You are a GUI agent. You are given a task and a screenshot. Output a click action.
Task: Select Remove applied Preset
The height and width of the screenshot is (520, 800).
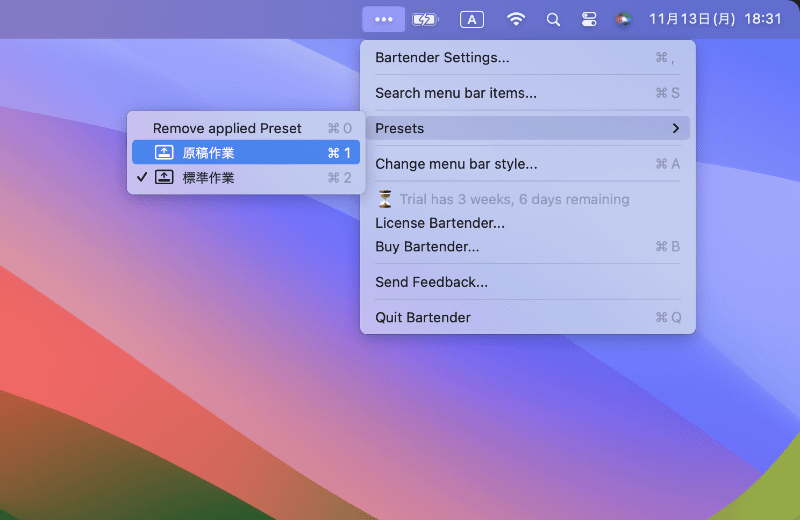click(x=246, y=128)
